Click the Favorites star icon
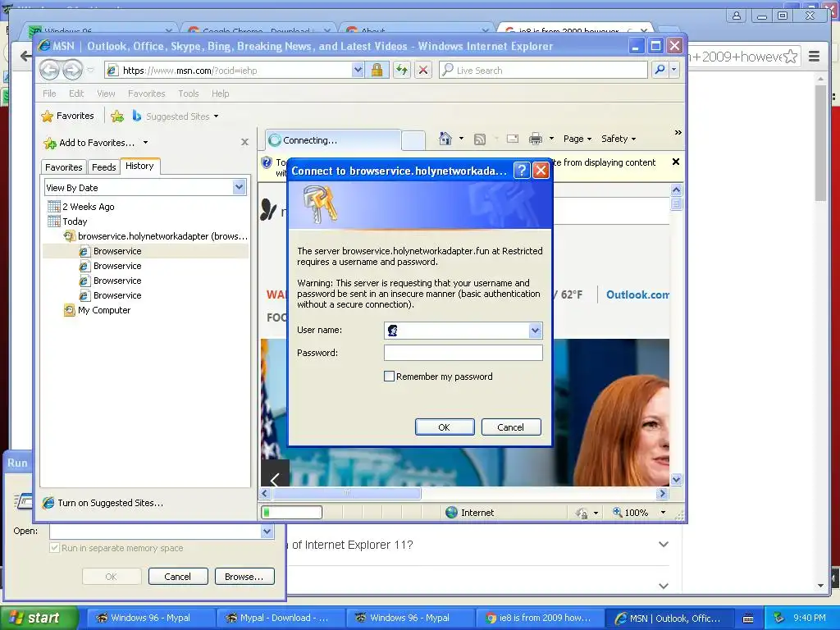Image resolution: width=840 pixels, height=630 pixels. point(48,116)
